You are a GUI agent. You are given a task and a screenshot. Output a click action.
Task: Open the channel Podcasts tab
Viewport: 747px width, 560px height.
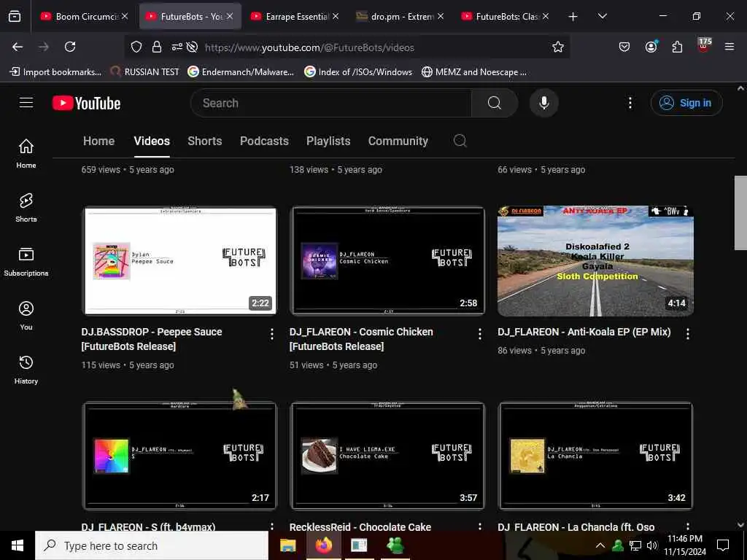click(x=264, y=141)
